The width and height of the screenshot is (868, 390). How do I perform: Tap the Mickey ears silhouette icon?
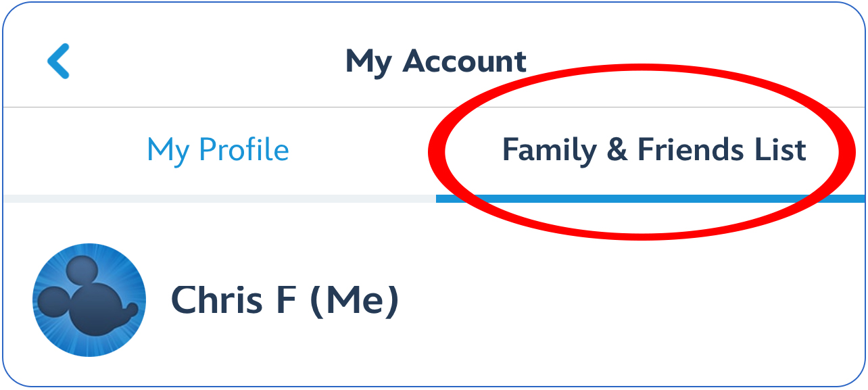pyautogui.click(x=87, y=297)
